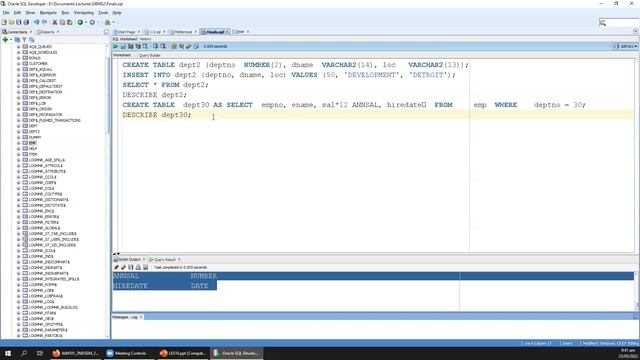Expand the EMP table node
640x360 pixels.
click(x=18, y=143)
